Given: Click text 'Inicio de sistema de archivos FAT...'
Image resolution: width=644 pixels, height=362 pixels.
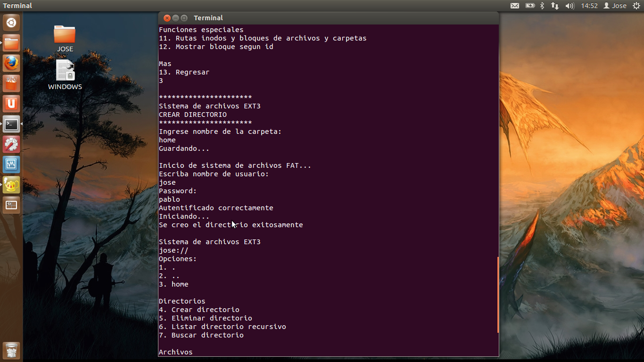Looking at the screenshot, I should (235, 165).
